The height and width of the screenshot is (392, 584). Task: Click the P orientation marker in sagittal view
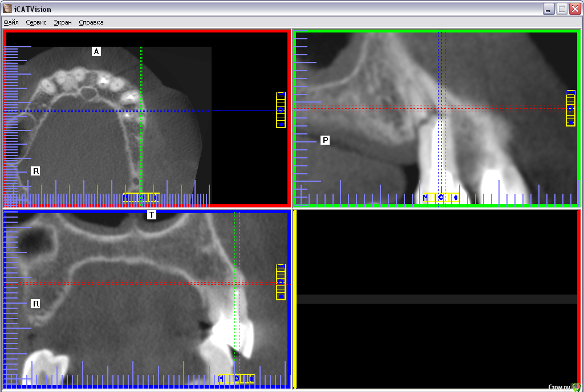point(325,140)
